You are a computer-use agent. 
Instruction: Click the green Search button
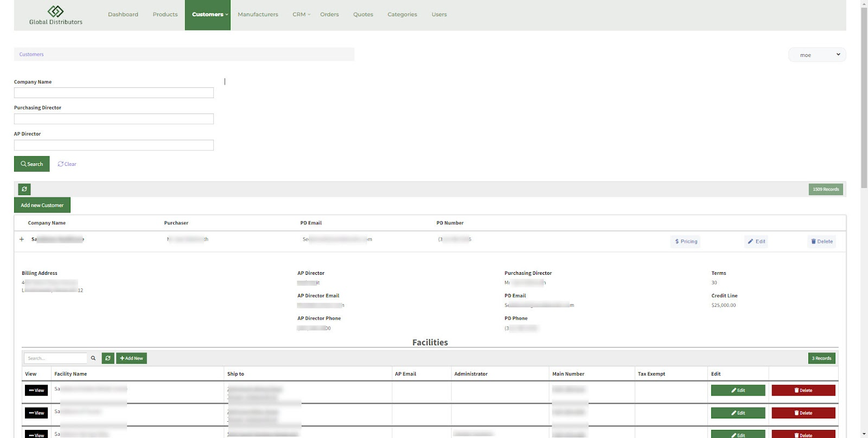point(31,164)
